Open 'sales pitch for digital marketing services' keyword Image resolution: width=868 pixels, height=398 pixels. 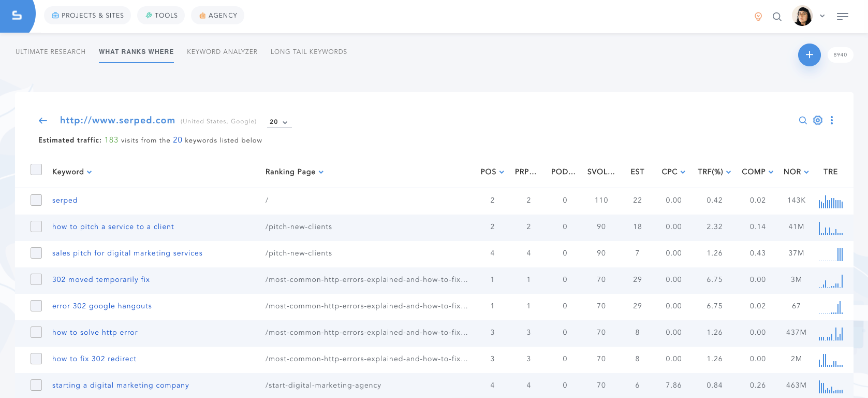click(127, 253)
